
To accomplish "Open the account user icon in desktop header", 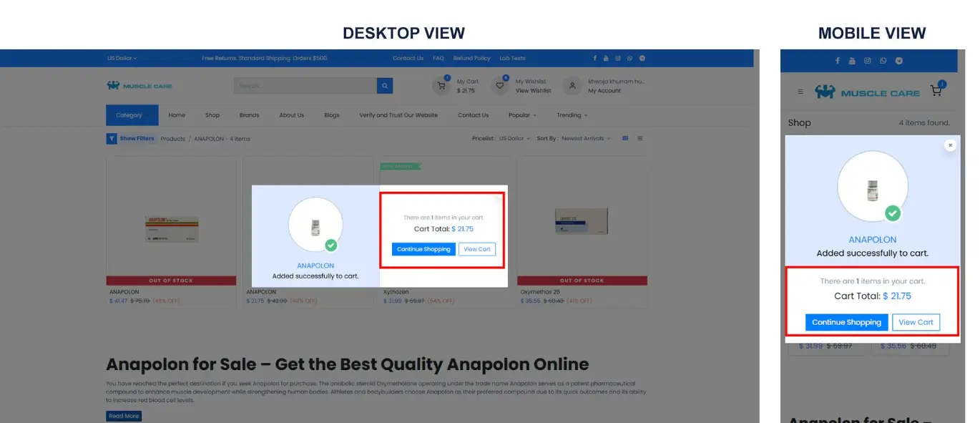I will point(572,86).
